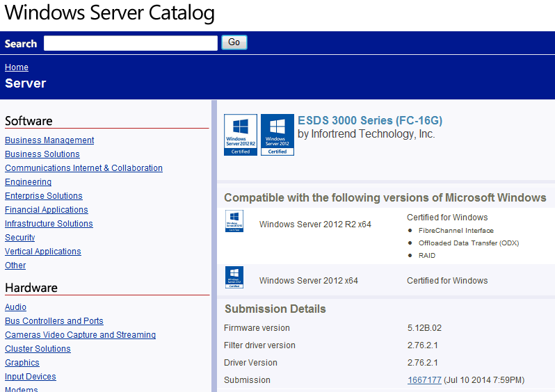Open Business Management software category

click(x=49, y=140)
